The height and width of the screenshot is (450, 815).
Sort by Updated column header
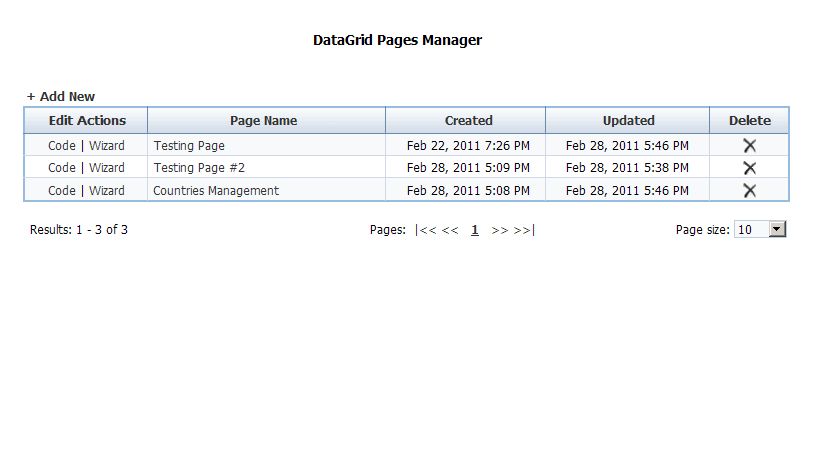[x=628, y=121]
